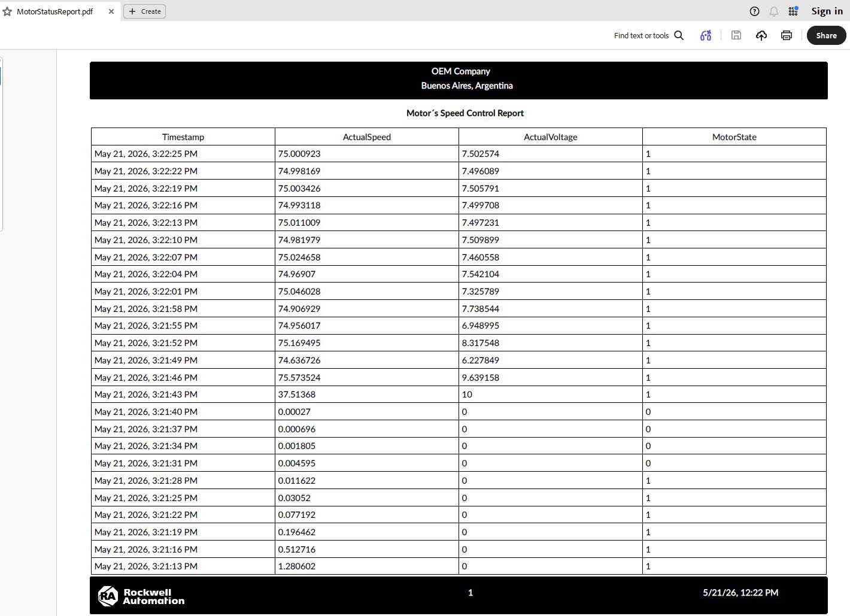
Task: Select speed value 1.280602
Action: (297, 566)
